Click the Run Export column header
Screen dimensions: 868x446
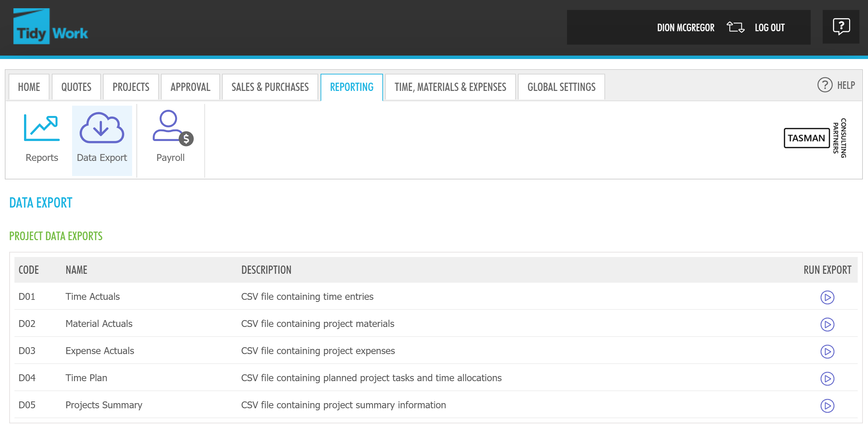pyautogui.click(x=827, y=270)
